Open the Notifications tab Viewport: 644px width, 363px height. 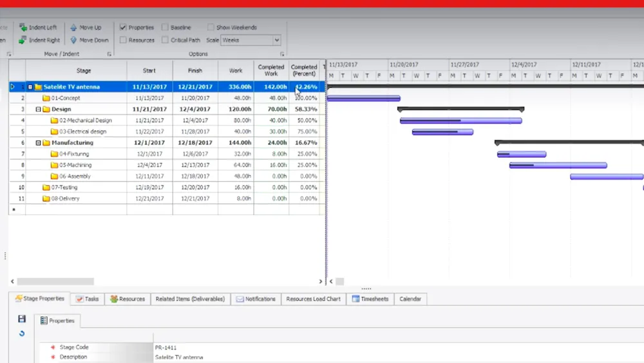coord(256,299)
